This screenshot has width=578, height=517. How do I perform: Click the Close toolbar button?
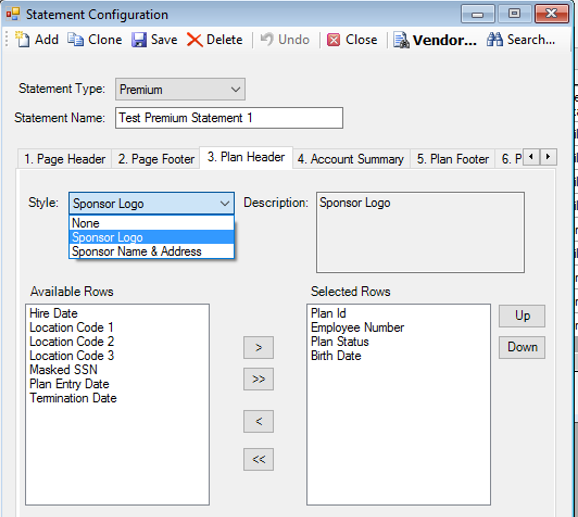pos(352,39)
